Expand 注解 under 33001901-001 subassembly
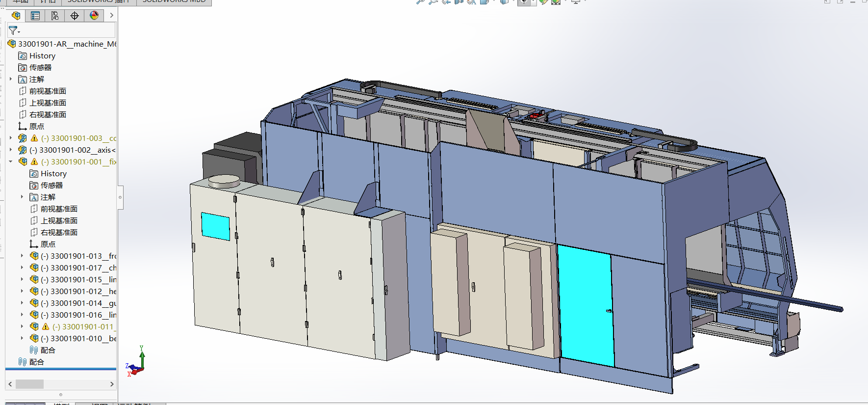 (x=22, y=197)
